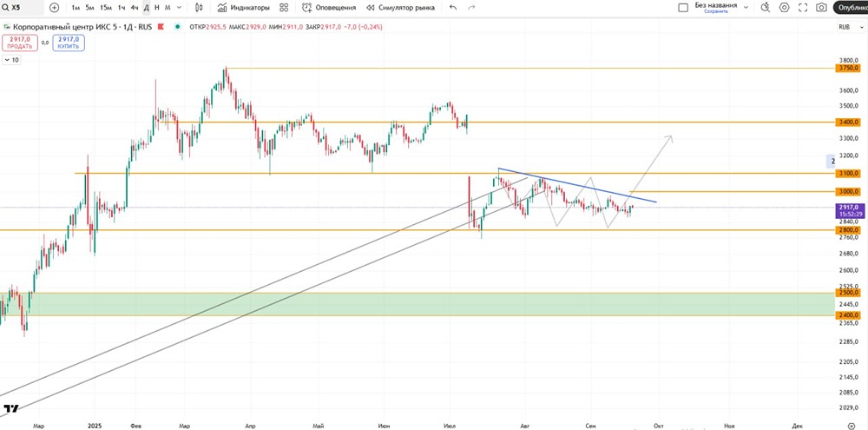Enter fullscreen mode
The height and width of the screenshot is (430, 868).
coord(803,8)
